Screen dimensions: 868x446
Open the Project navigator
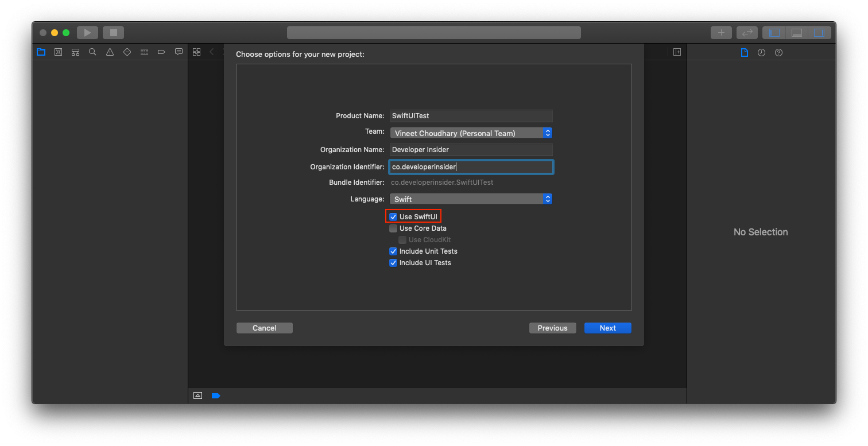point(41,52)
